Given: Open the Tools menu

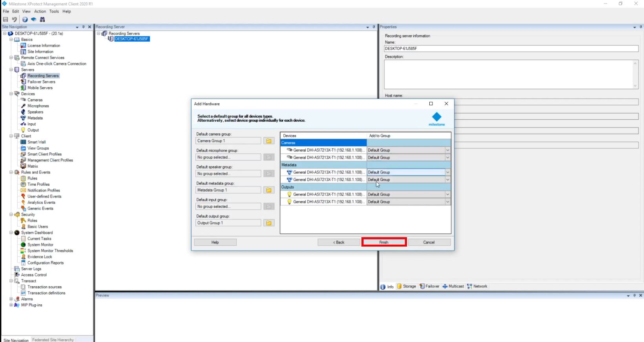Looking at the screenshot, I should [54, 11].
